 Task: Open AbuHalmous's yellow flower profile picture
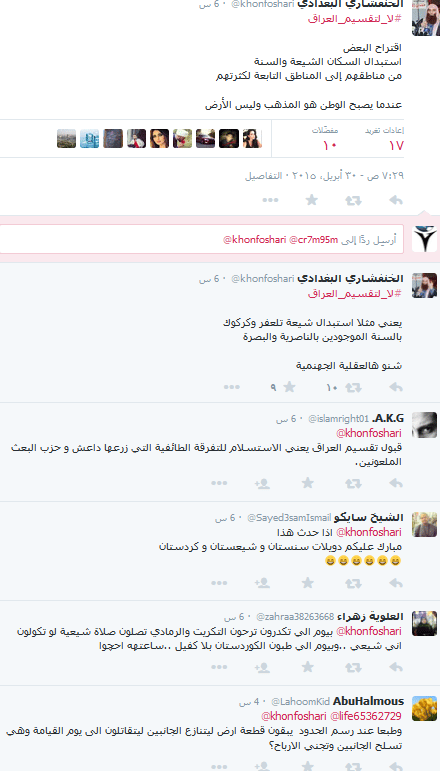tap(424, 709)
